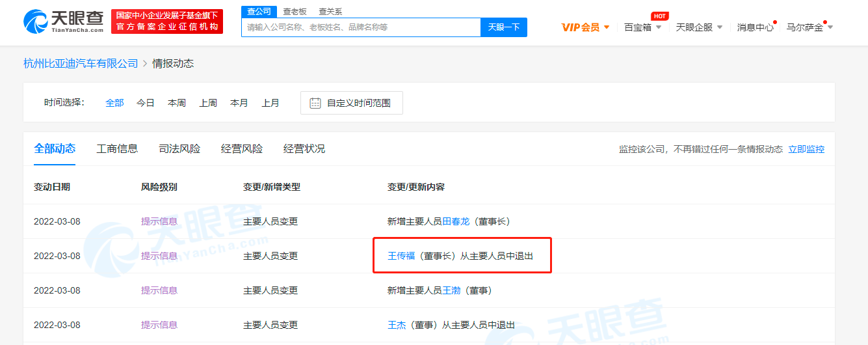Click the 2022-03-08 date in 王渤 row

[57, 290]
